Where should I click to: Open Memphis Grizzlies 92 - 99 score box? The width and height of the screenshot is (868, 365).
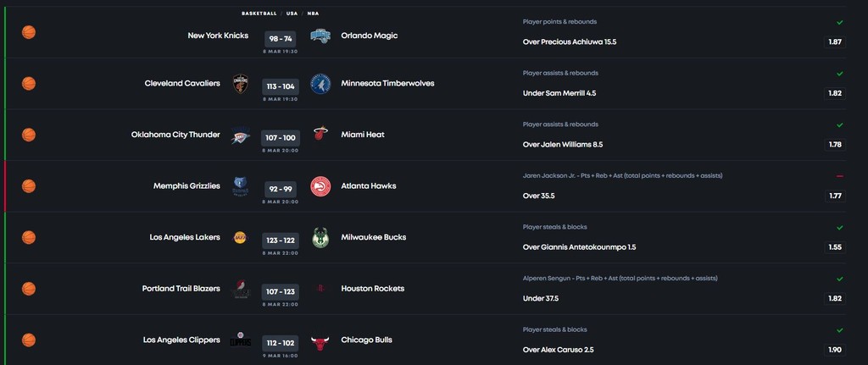281,189
